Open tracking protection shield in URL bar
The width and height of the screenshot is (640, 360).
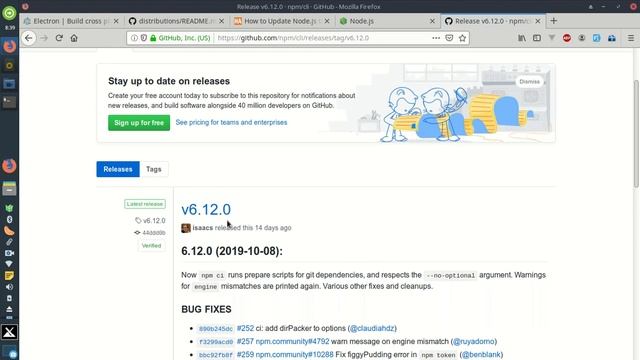pos(144,38)
